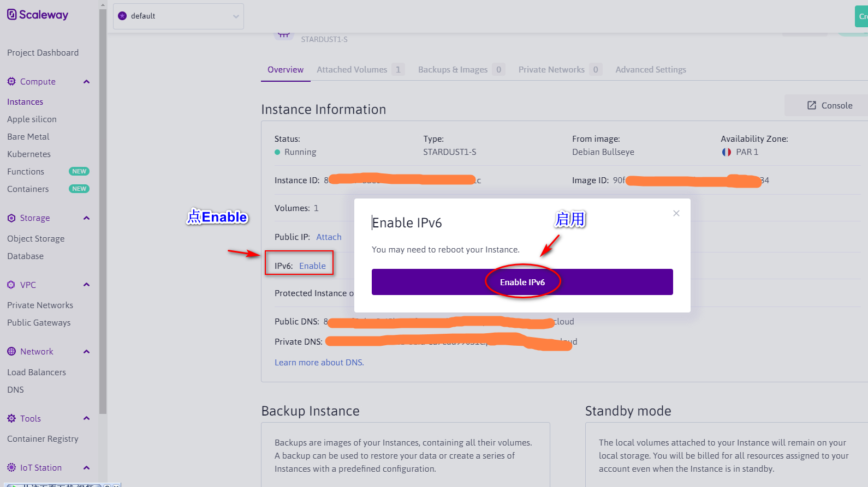Click the Compute section icon
The width and height of the screenshot is (868, 487).
pos(11,81)
